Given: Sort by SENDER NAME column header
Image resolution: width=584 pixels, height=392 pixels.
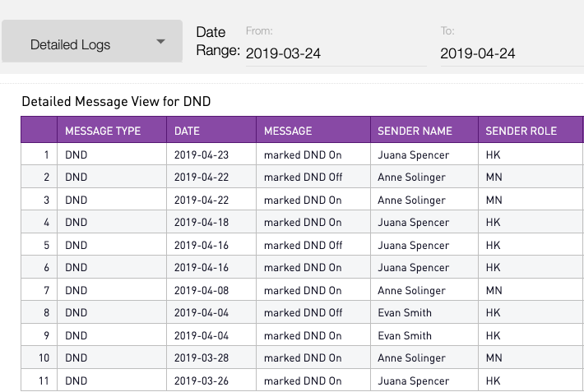Looking at the screenshot, I should pos(415,131).
